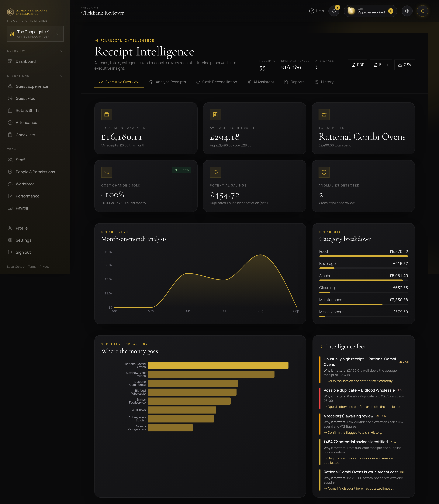Screen dimensions: 439x504
Task: Click the shield icon on Anomalies Detected card
Action: 324,172
